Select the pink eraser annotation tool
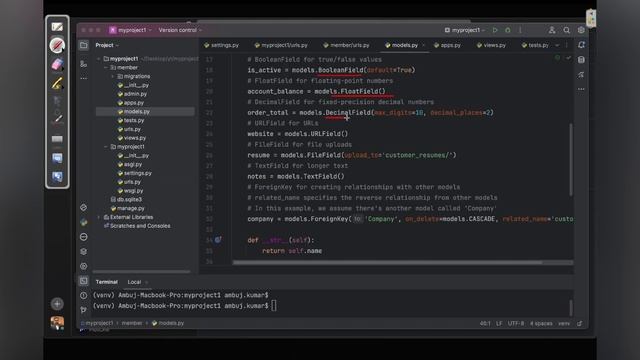Image resolution: width=640 pixels, height=360 pixels. tap(57, 64)
